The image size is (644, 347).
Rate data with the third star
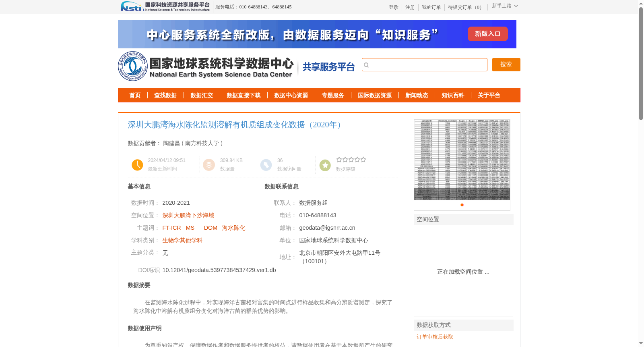pos(351,160)
